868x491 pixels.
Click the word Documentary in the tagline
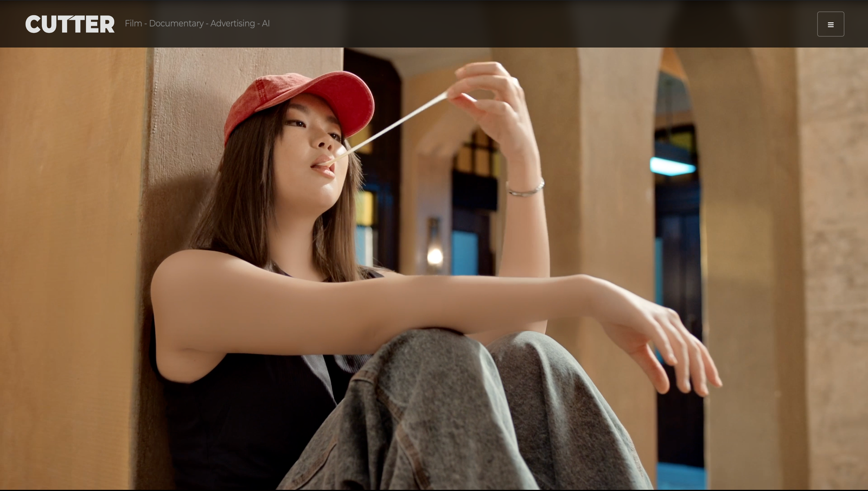click(x=176, y=23)
